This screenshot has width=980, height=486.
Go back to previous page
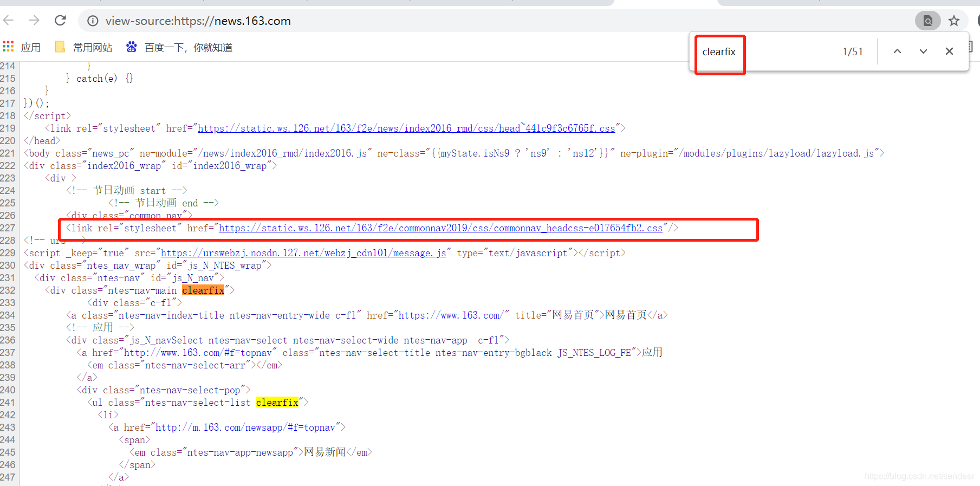8,21
